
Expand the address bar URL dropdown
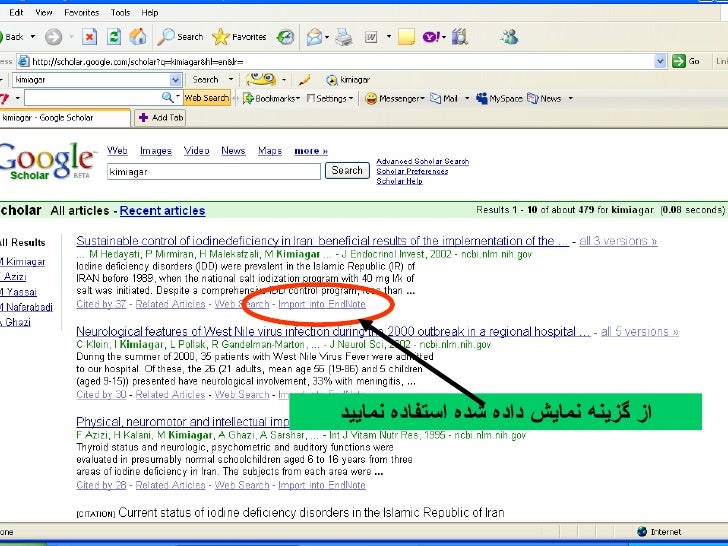click(660, 61)
